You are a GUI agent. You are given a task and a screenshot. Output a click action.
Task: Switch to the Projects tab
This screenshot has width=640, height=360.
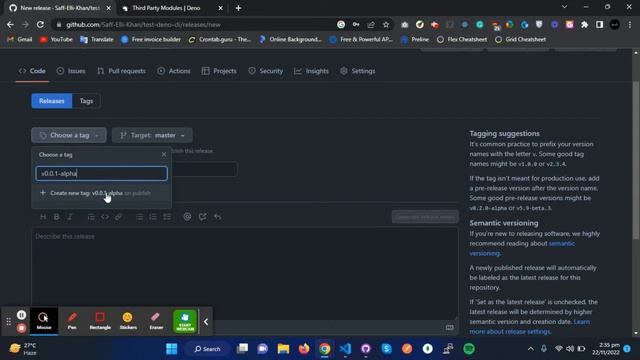pyautogui.click(x=219, y=71)
